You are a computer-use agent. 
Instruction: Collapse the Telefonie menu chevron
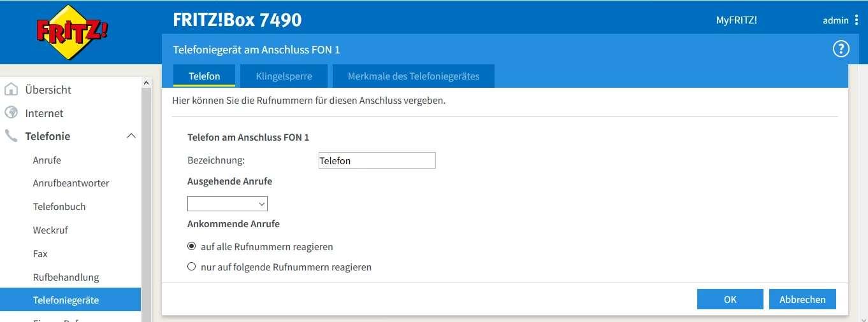coord(131,136)
